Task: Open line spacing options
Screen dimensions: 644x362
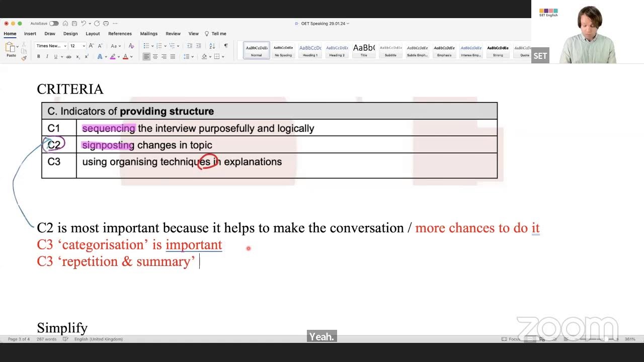Action: (x=186, y=57)
